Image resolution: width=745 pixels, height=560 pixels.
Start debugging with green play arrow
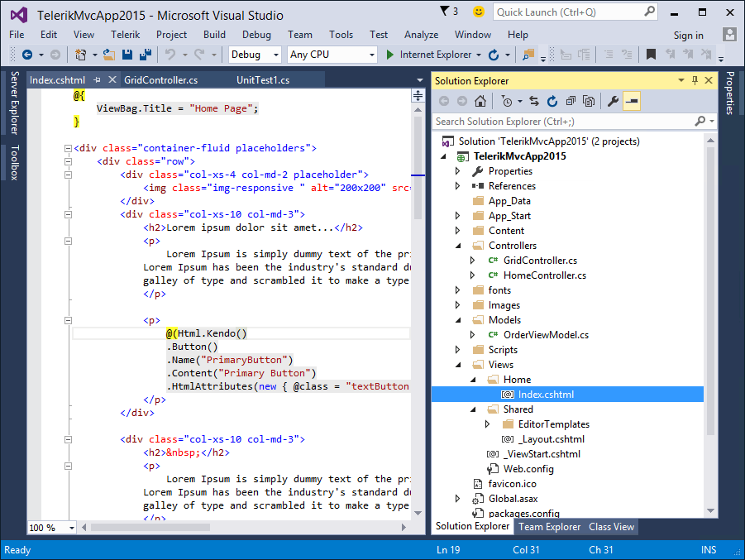click(389, 55)
